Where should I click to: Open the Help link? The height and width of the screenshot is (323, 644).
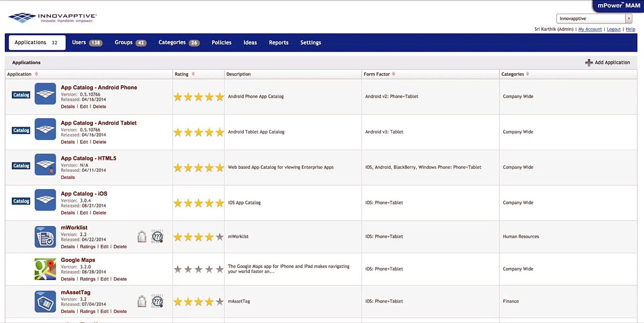point(631,29)
